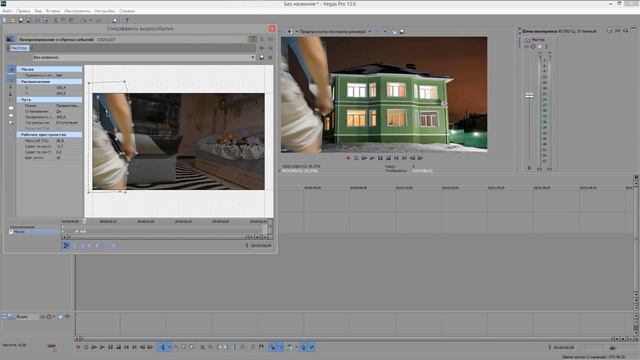Save the Pan/Crop preset with the disk icon
Image resolution: width=640 pixels, height=360 pixels.
(x=262, y=58)
